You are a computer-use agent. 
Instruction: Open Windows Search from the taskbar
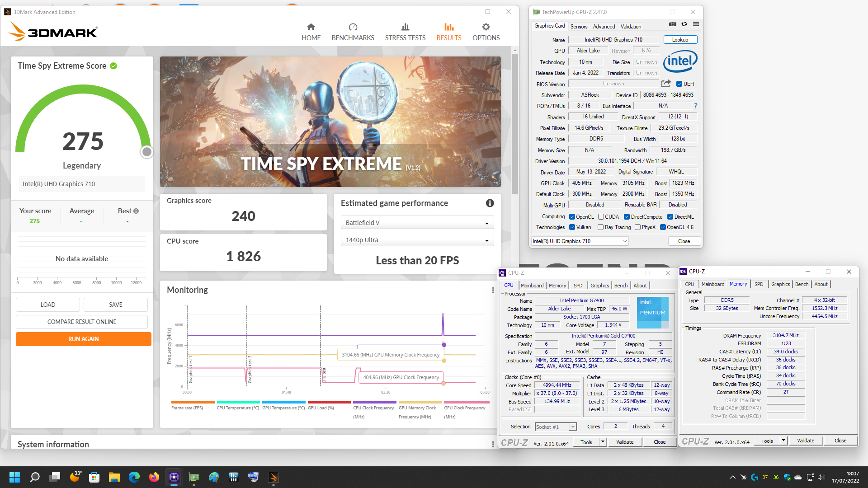(35, 477)
